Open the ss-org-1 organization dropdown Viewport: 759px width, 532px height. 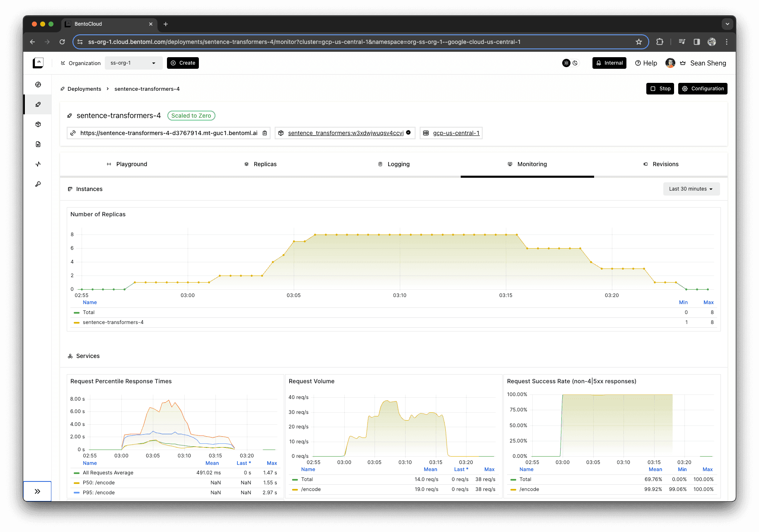click(x=133, y=63)
